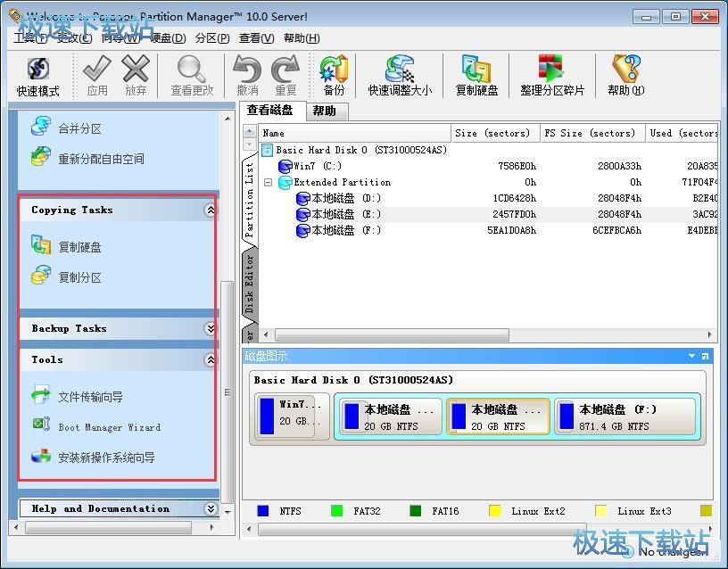This screenshot has height=569, width=728.
Task: Select the vertical Partition List tab
Action: tap(249, 200)
